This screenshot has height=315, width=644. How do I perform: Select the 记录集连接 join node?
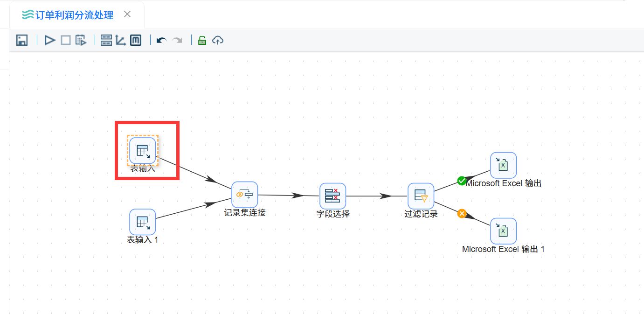click(x=245, y=195)
